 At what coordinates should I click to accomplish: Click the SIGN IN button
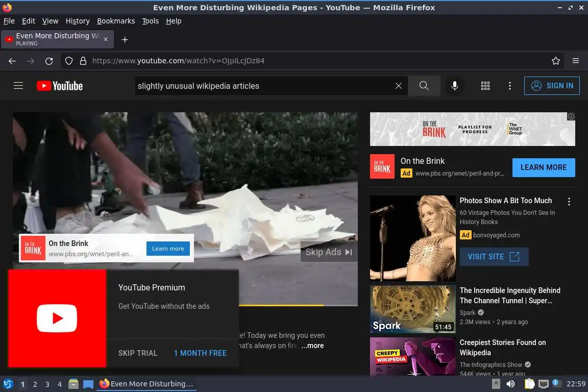pos(552,86)
